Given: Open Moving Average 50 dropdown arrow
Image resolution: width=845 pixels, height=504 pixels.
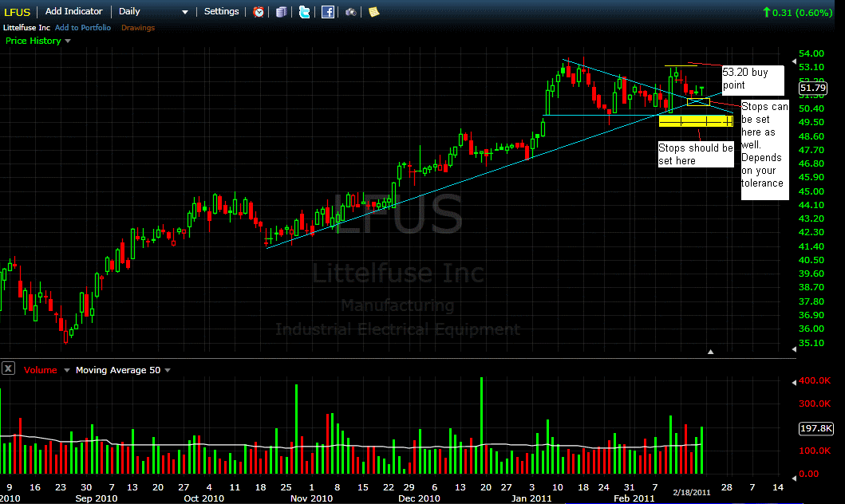Looking at the screenshot, I should 168,371.
